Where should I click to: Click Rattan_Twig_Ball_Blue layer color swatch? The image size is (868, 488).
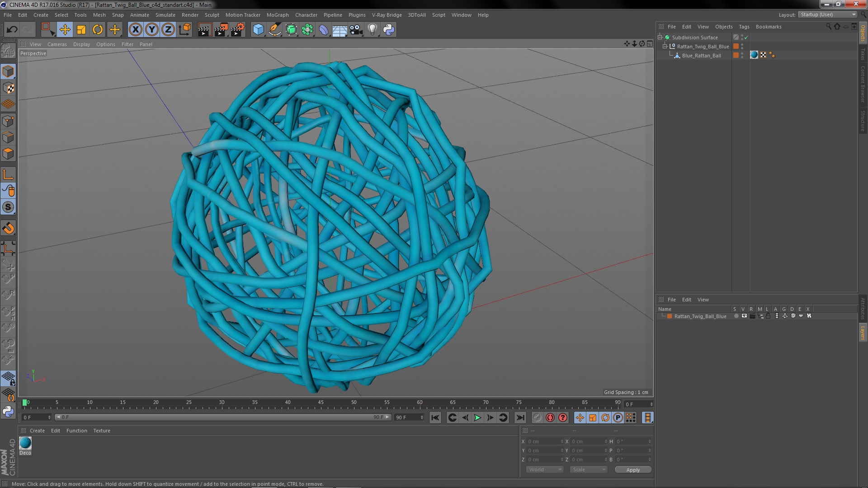pos(670,316)
